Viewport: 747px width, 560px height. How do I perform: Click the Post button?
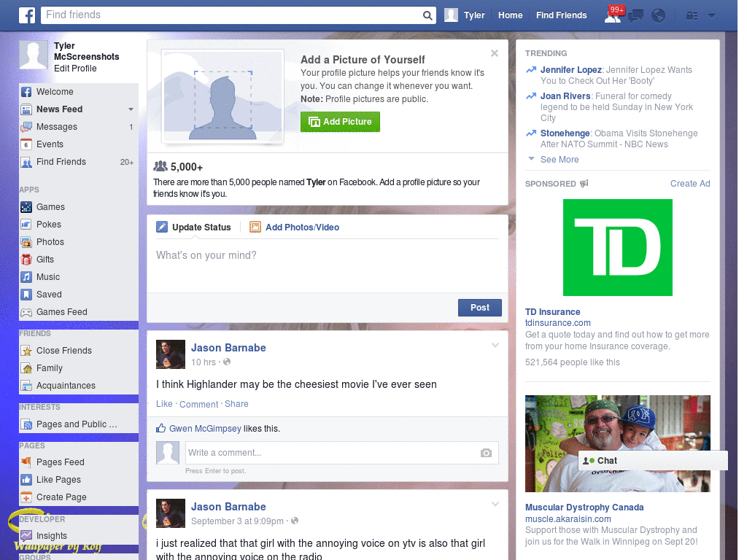point(480,308)
